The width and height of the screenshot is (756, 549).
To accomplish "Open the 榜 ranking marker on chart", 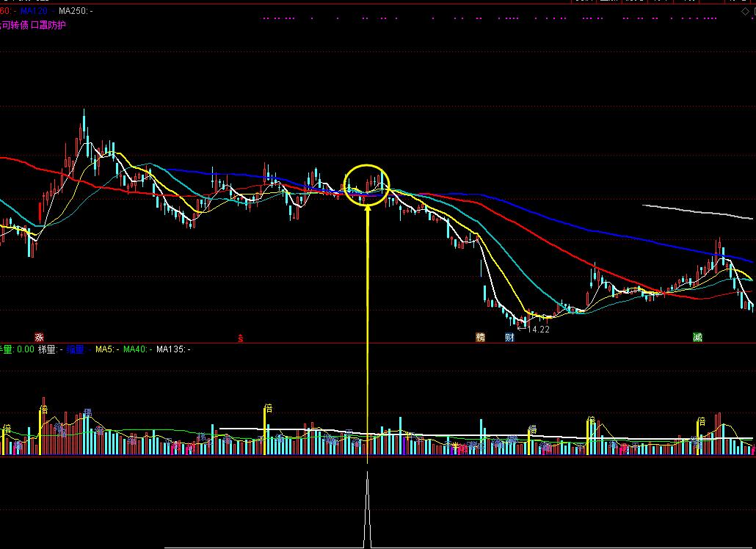I will (481, 338).
